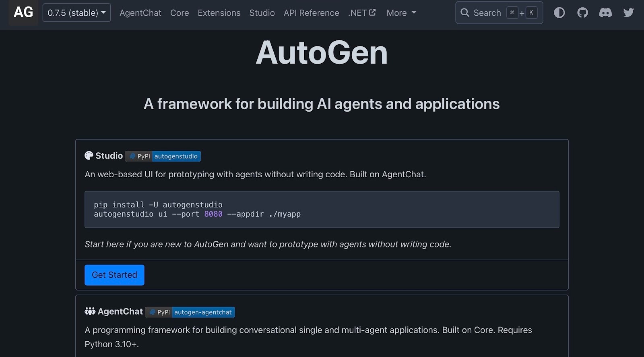Click the 'pip install -U autogenstudio' code line
This screenshot has width=644, height=357.
(158, 205)
